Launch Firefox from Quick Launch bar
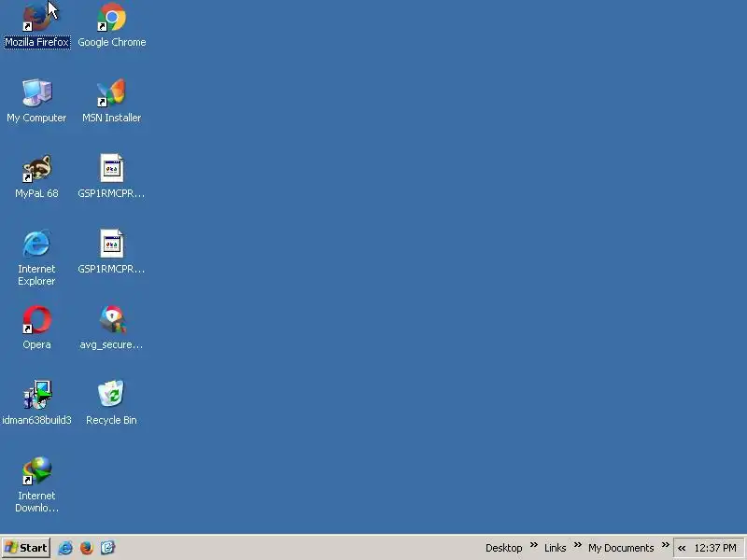Viewport: 747px width, 560px height. [86, 548]
